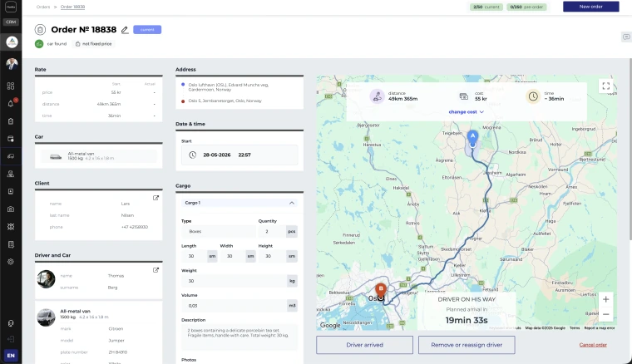Open the company logo circle in sidebar

12,42
